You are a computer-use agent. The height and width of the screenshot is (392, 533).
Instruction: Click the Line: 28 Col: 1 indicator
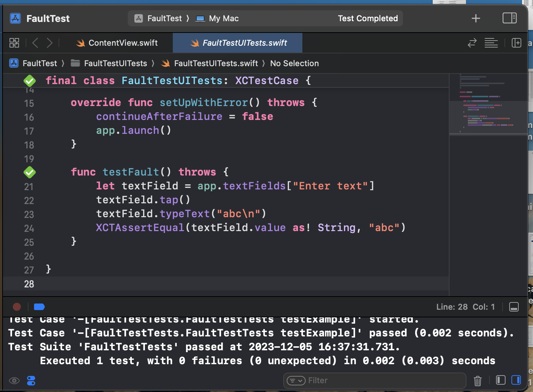pos(465,307)
